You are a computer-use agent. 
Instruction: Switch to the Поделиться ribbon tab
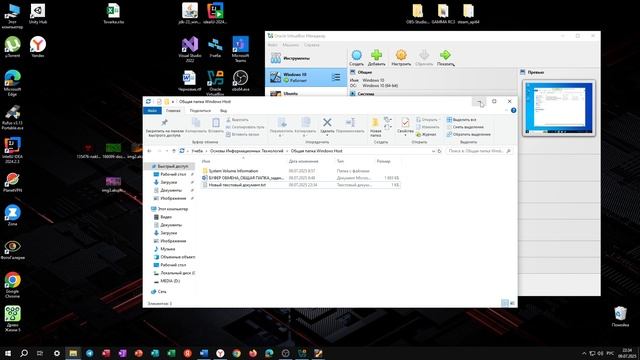pos(200,111)
